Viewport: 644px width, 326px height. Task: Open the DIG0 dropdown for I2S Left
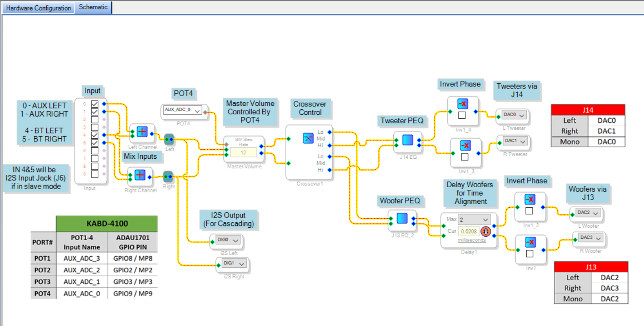pyautogui.click(x=236, y=240)
